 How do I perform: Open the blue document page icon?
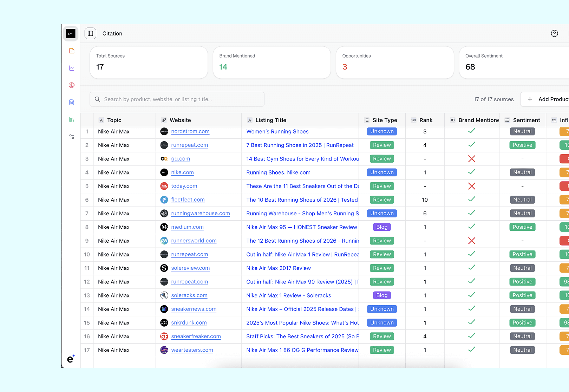72,102
